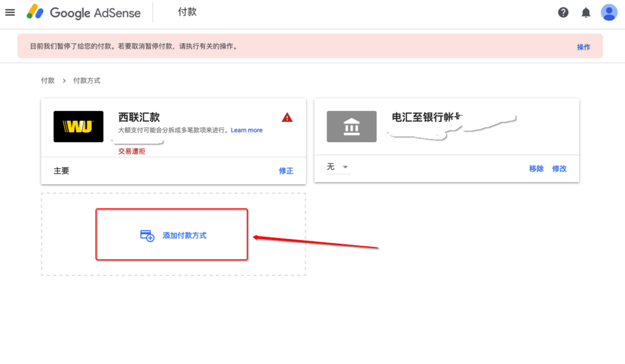Click the bank building icon
625x364 pixels.
(x=352, y=127)
